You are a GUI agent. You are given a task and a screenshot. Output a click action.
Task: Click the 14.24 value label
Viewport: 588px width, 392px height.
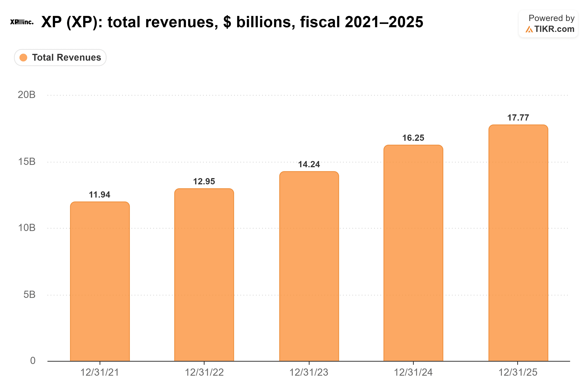click(309, 164)
